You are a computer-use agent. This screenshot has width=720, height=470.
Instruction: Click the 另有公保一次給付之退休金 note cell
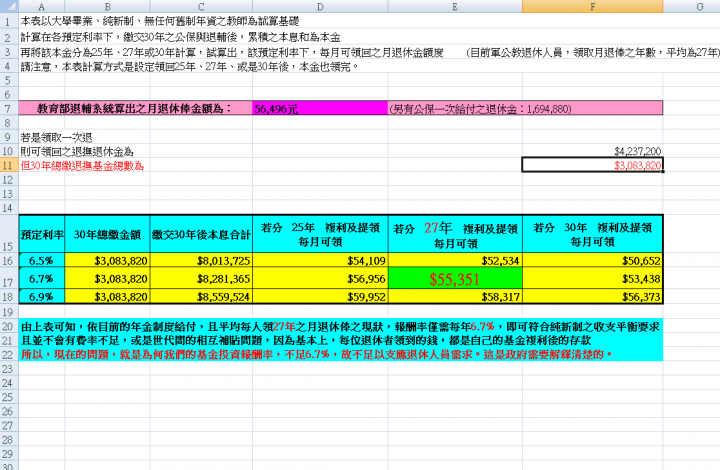point(525,109)
